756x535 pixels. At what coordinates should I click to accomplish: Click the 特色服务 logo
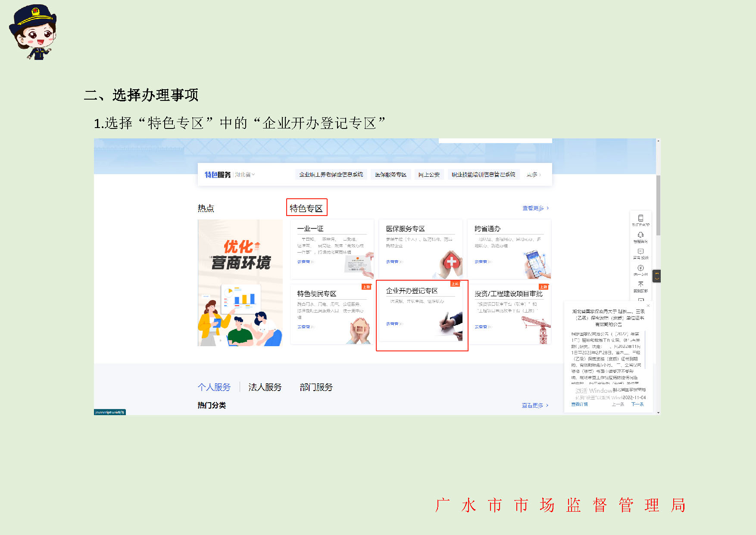[218, 175]
